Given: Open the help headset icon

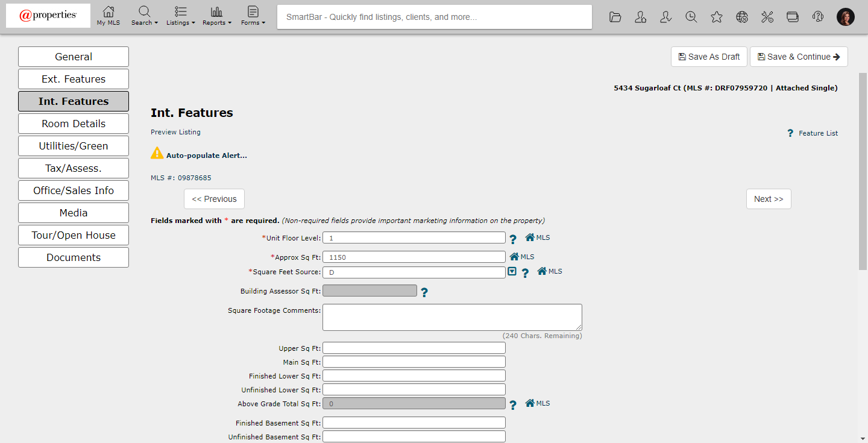Looking at the screenshot, I should (818, 17).
